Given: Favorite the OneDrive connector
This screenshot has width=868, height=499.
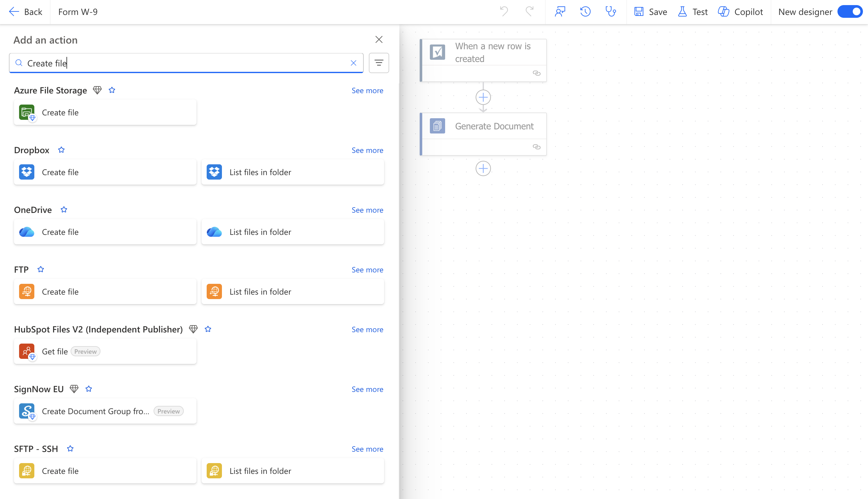Looking at the screenshot, I should (x=64, y=209).
